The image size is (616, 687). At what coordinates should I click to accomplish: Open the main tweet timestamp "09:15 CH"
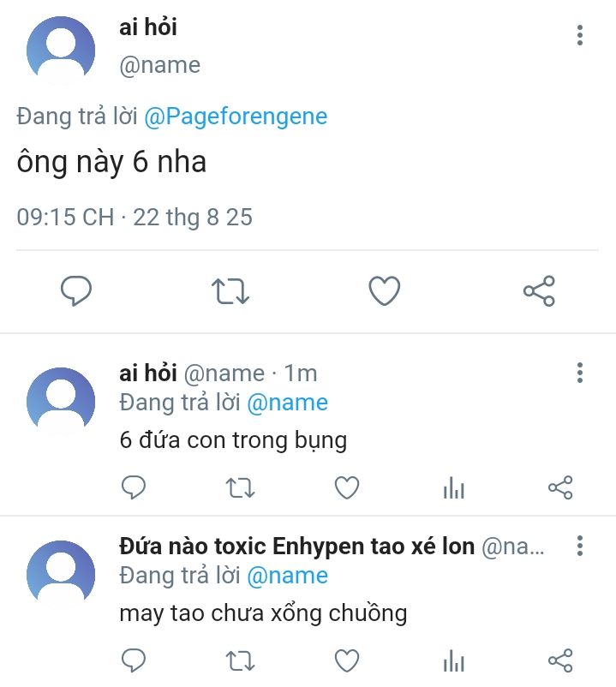pos(65,217)
